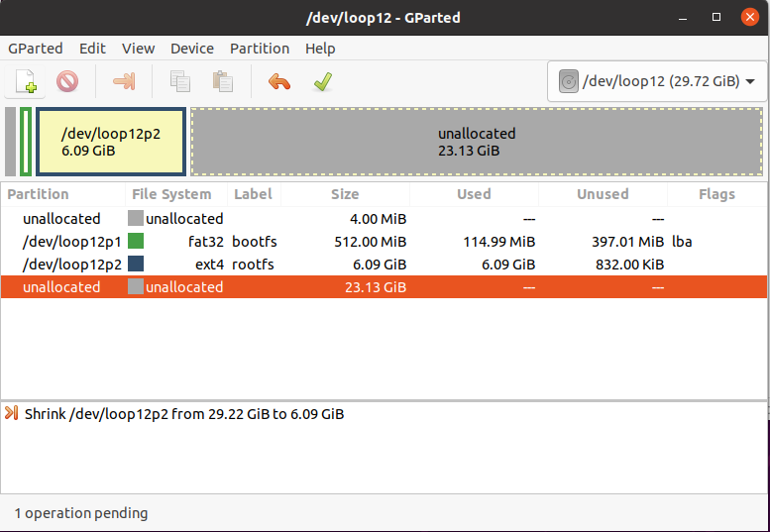Click the disk icon in device selector

(568, 81)
